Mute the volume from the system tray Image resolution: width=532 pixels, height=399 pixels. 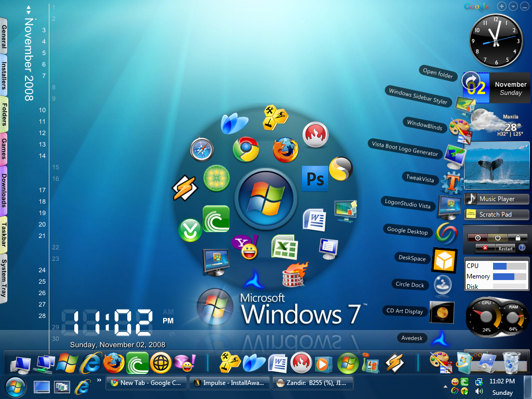point(478,391)
